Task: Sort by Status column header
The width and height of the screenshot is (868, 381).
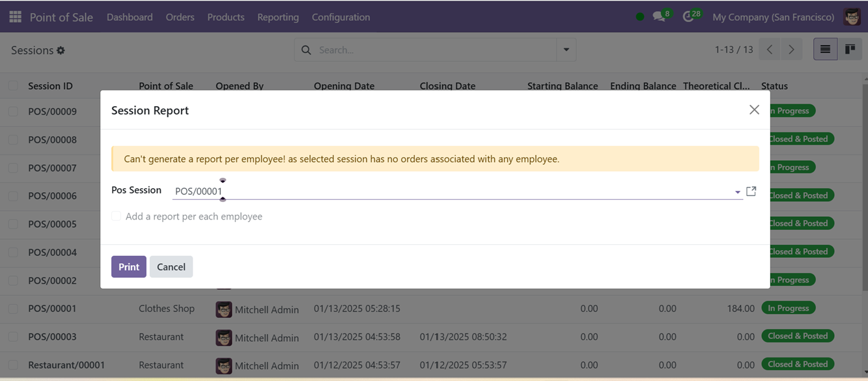Action: click(774, 85)
